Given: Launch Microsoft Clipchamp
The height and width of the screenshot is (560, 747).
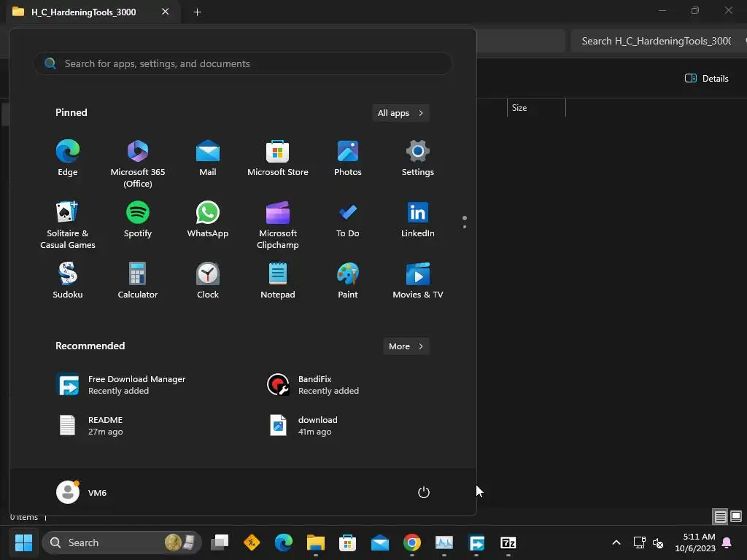Looking at the screenshot, I should click(x=278, y=225).
